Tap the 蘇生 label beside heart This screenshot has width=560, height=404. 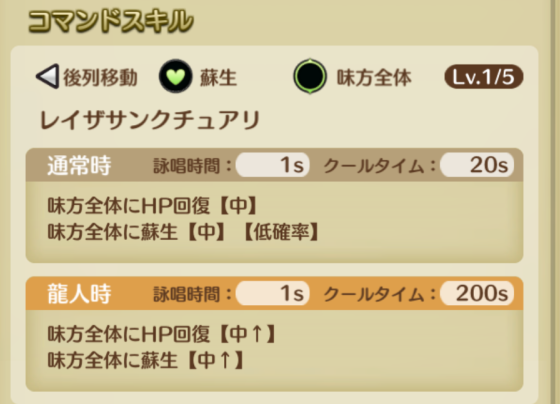click(218, 78)
